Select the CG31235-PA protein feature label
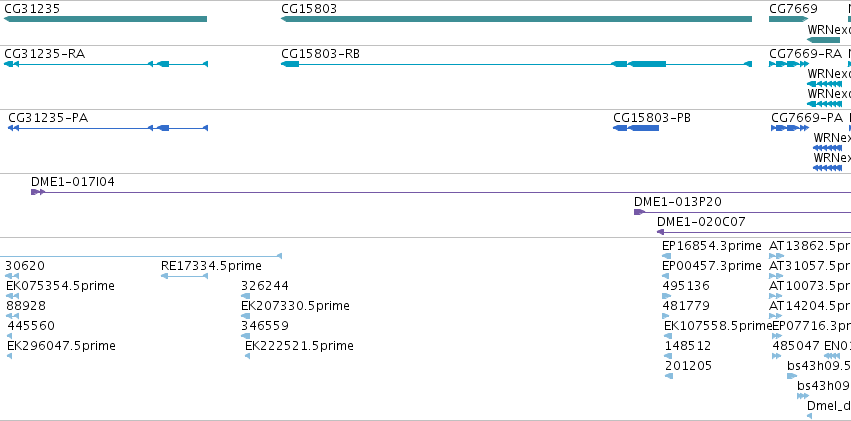851x421 pixels. point(48,118)
